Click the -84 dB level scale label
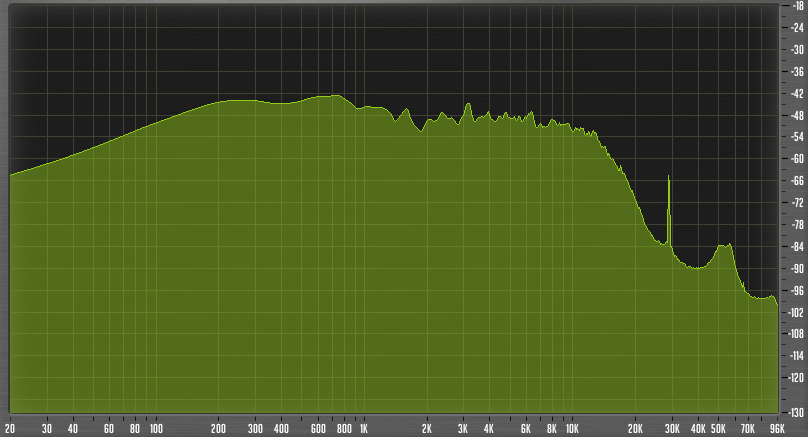 [x=797, y=247]
